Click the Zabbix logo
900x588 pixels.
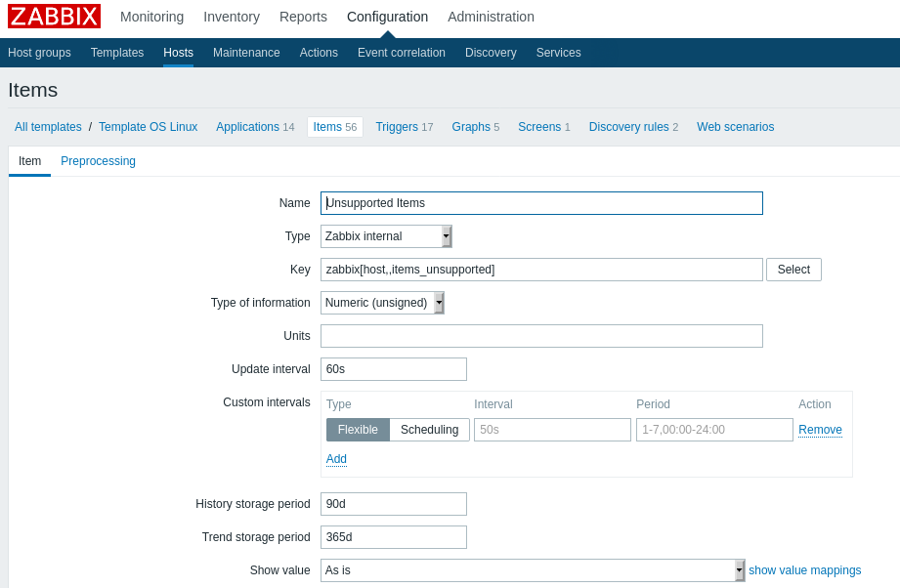55,17
